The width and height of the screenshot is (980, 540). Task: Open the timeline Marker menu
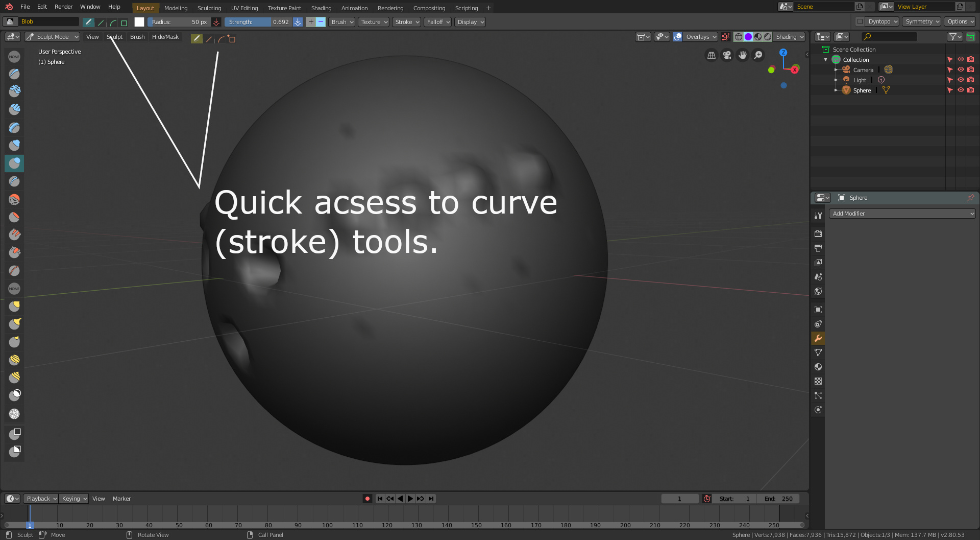click(121, 499)
